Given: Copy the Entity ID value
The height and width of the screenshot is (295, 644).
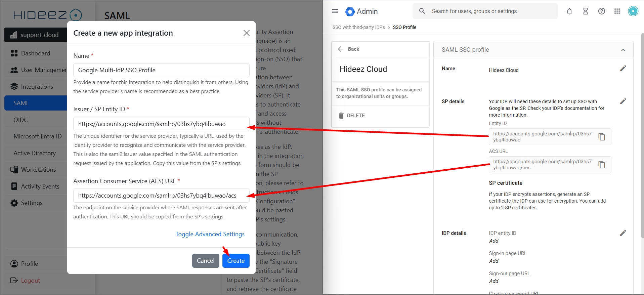Looking at the screenshot, I should point(602,137).
